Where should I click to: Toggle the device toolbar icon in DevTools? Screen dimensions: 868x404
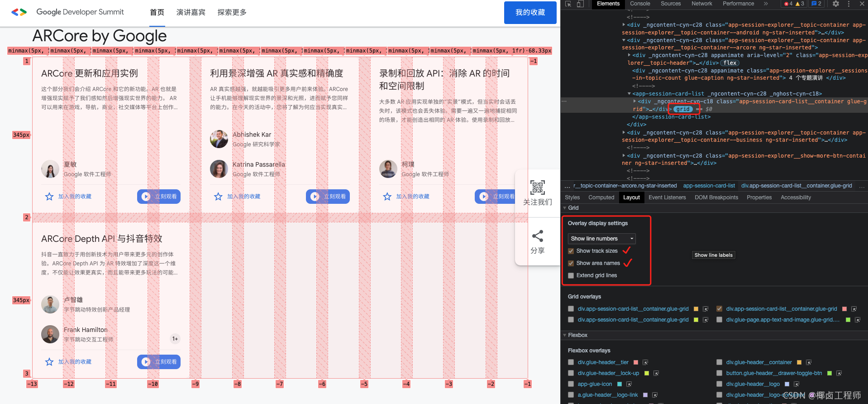tap(581, 4)
